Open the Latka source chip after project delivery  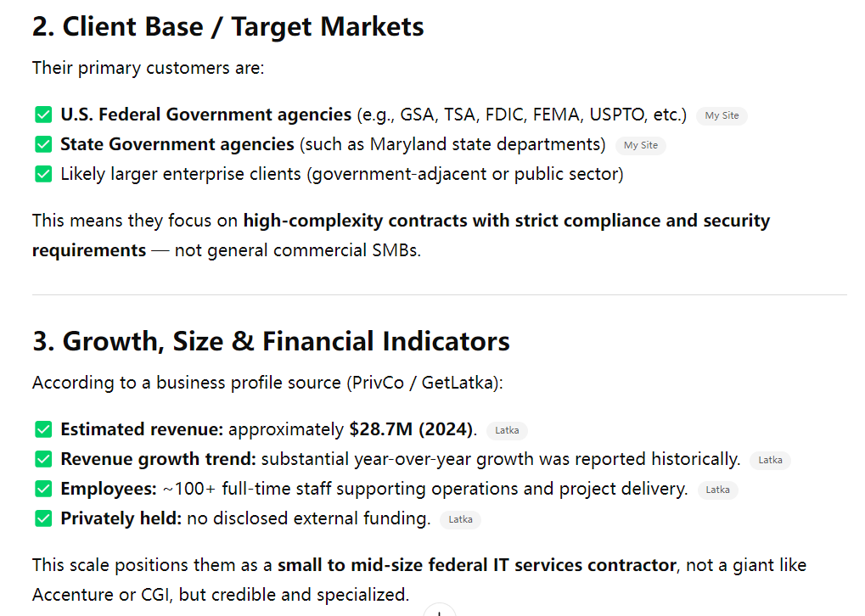(717, 490)
